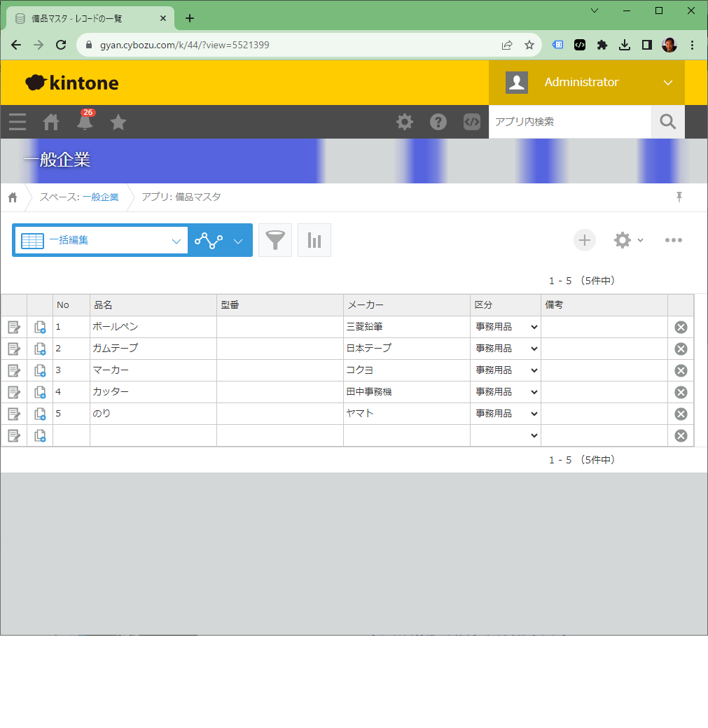Open the kintone hamburger menu
Image resolution: width=708 pixels, height=728 pixels.
[x=18, y=122]
